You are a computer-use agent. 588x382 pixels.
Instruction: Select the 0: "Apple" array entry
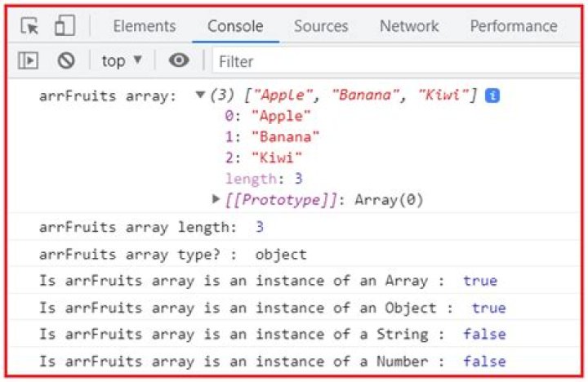268,116
